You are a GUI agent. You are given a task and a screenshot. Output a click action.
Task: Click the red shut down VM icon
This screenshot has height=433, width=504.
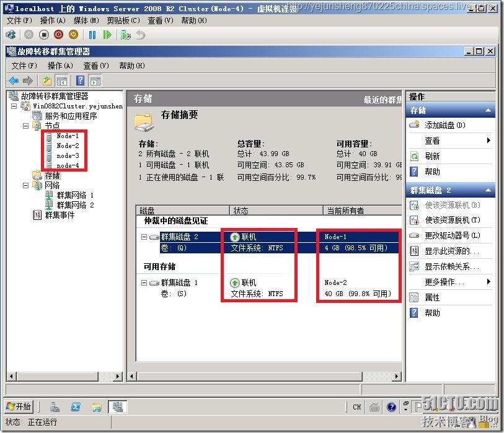(x=58, y=35)
